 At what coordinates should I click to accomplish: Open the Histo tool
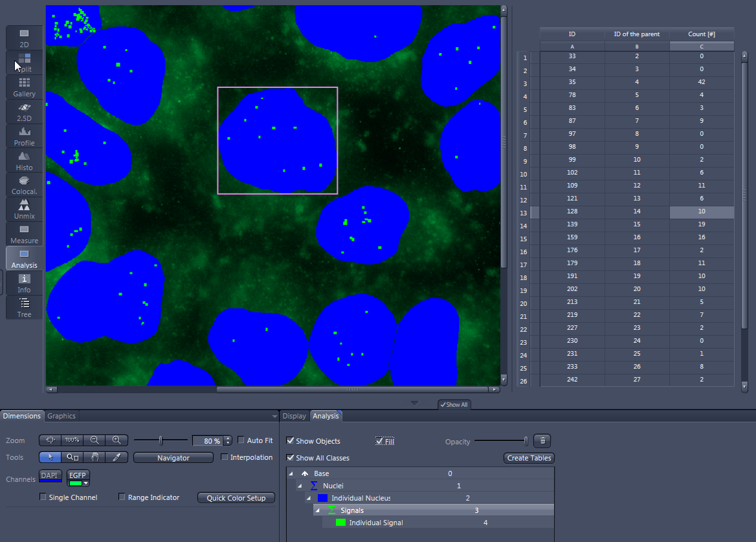click(x=24, y=158)
